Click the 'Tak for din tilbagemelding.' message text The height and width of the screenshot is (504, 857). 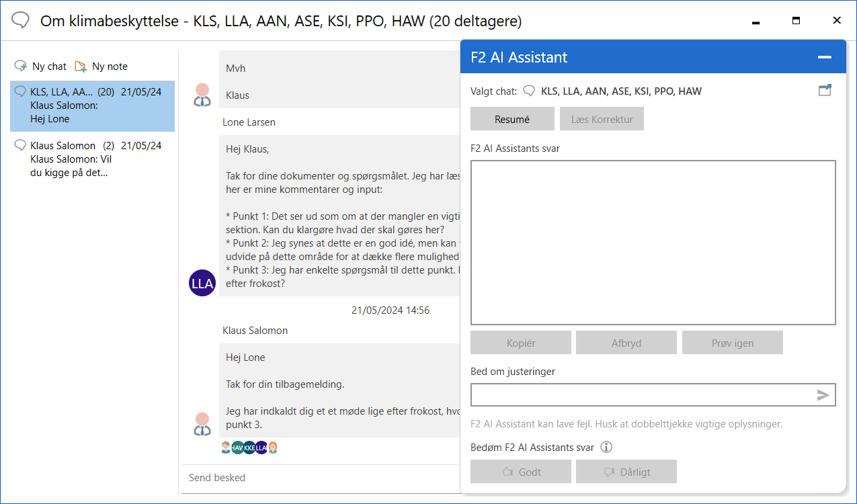click(285, 384)
